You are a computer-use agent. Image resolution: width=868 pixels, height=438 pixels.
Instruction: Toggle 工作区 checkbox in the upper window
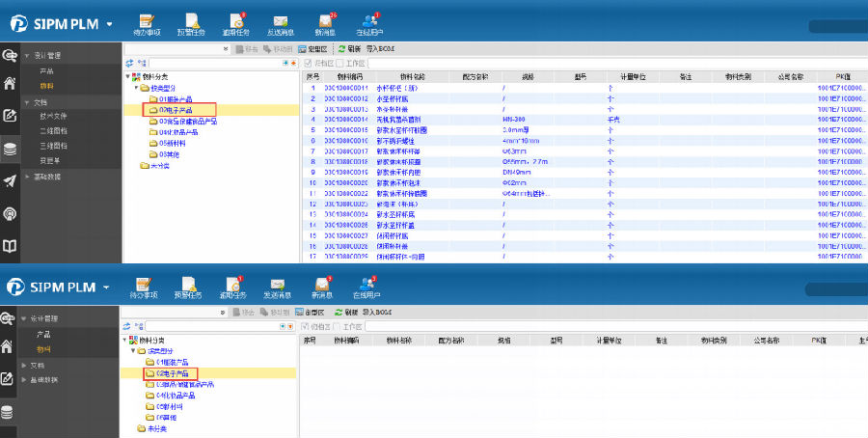click(x=339, y=63)
